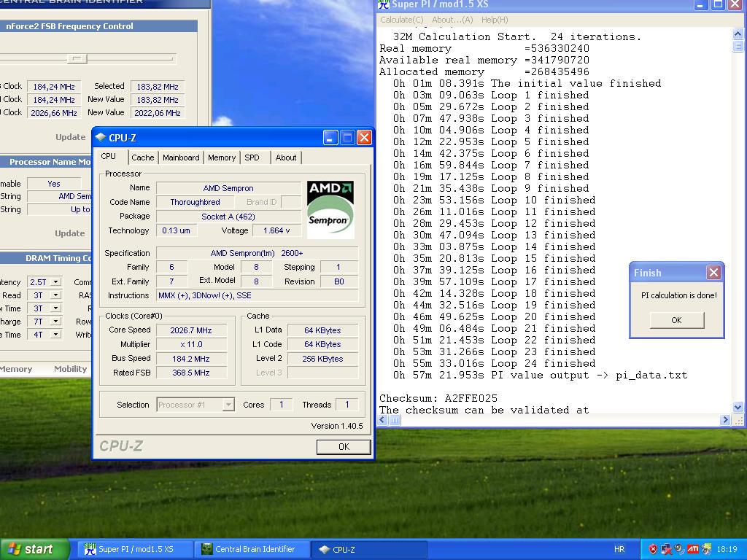Open the 7T charge timing dropdown

pos(55,322)
